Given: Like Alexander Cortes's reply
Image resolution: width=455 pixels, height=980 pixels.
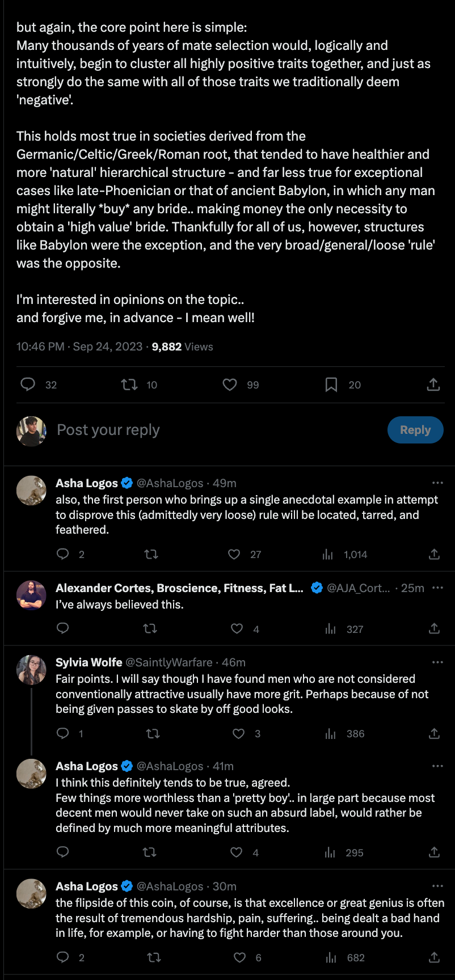Looking at the screenshot, I should click(x=237, y=628).
